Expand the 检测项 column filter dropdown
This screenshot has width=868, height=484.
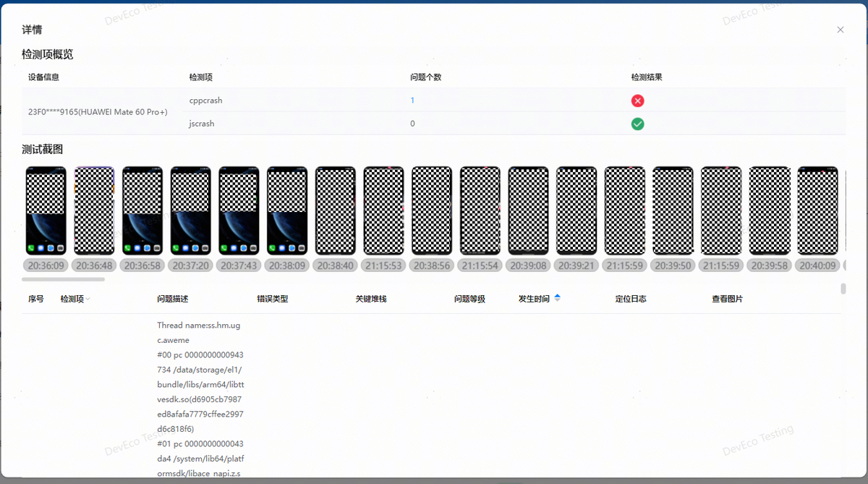88,300
